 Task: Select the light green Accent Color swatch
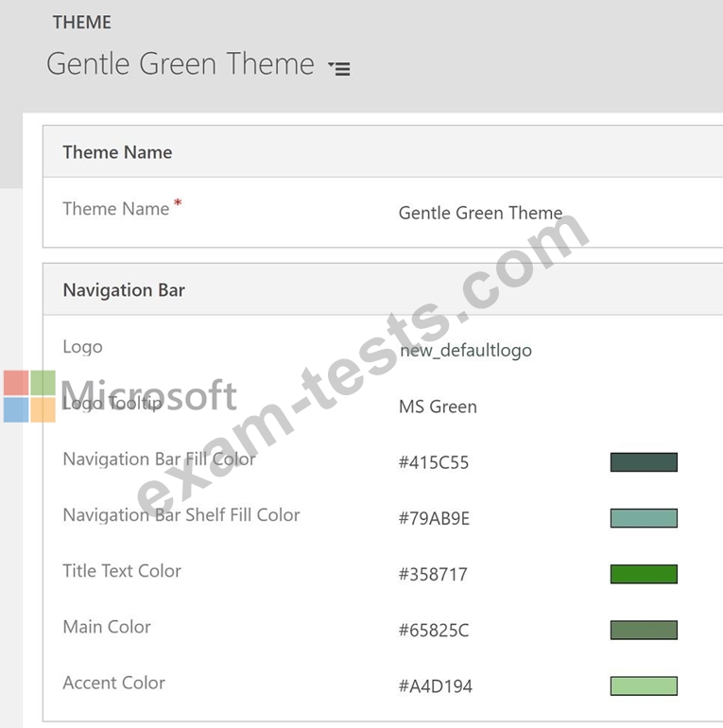[644, 685]
